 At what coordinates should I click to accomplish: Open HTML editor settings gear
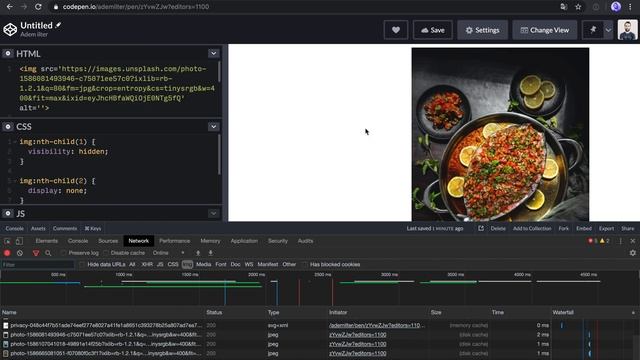click(x=8, y=53)
